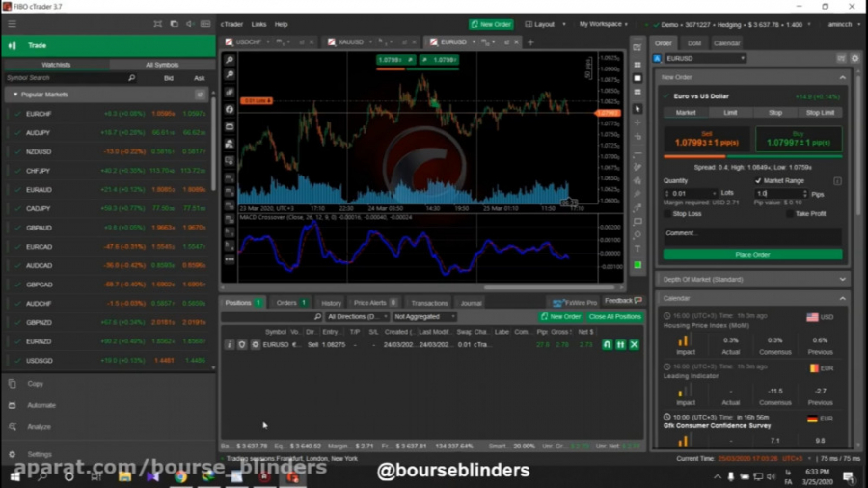This screenshot has width=868, height=488.
Task: Switch to multi-chart grid layout mode
Action: pyautogui.click(x=637, y=65)
